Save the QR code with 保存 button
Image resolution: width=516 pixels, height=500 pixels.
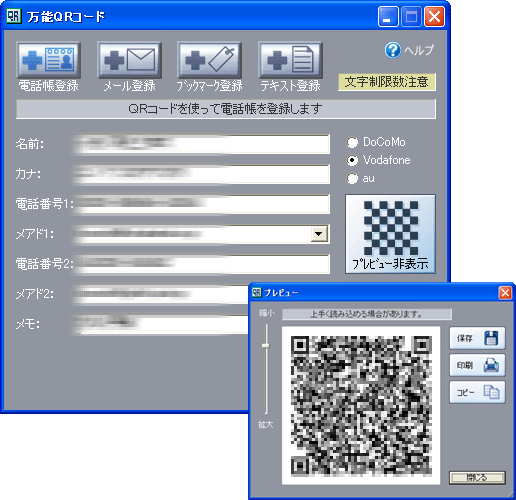[477, 338]
